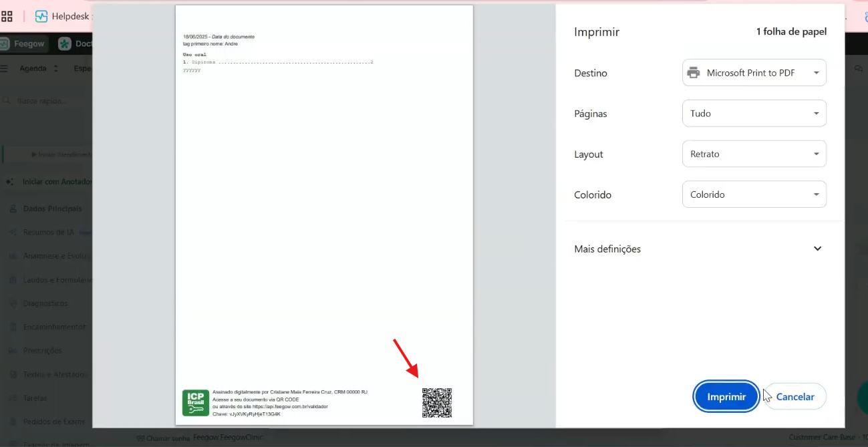Open Resumos de IA in the sidebar
The height and width of the screenshot is (447, 868).
(x=49, y=232)
